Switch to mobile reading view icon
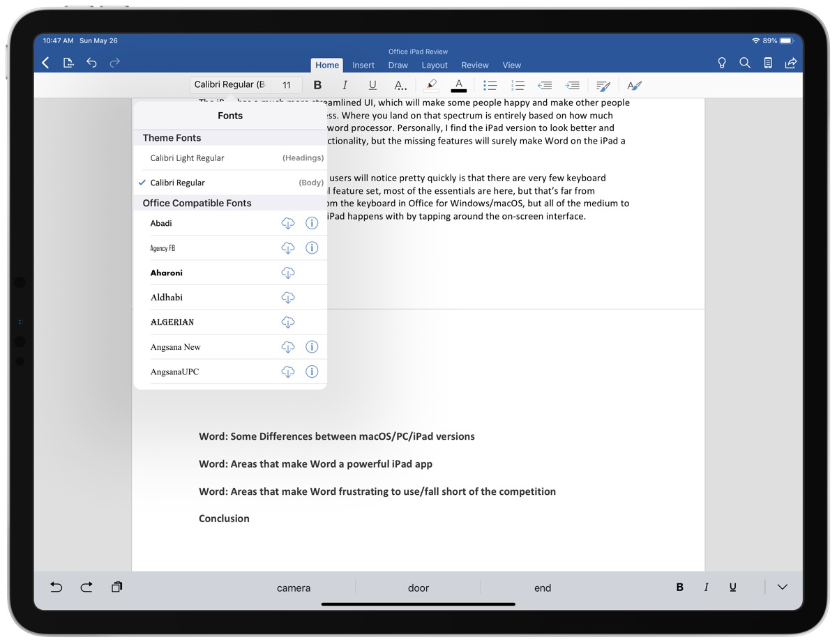Viewport: 837px width, 644px height. point(768,63)
